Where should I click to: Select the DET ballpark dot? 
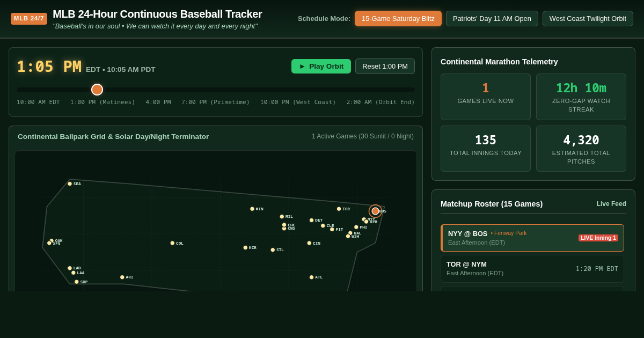pos(311,221)
